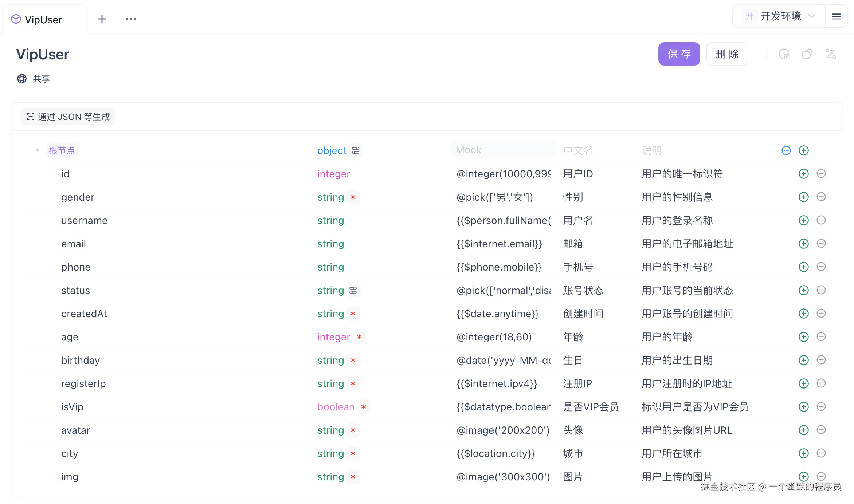Remove the img field with its minus icon
854x504 pixels.
tap(821, 476)
